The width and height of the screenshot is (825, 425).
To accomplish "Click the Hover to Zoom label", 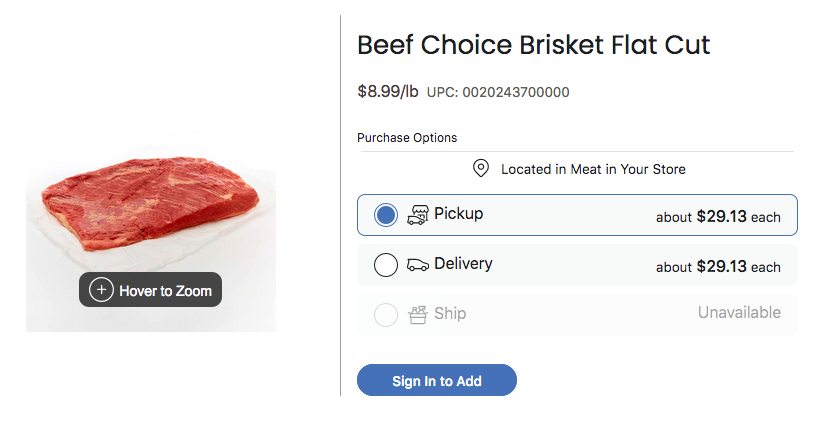I will [165, 291].
